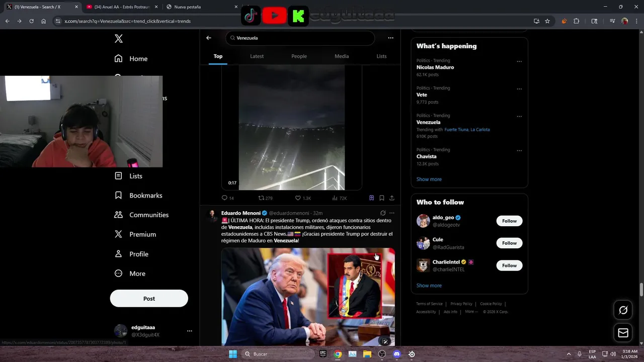Bookmark the video post
Viewport: 644px width, 362px height.
[x=382, y=198]
